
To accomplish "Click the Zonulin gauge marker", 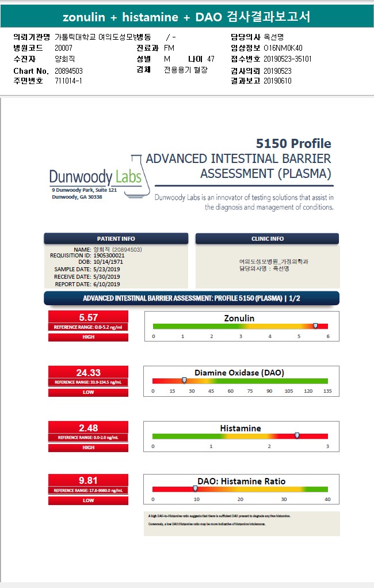I will pos(315,326).
